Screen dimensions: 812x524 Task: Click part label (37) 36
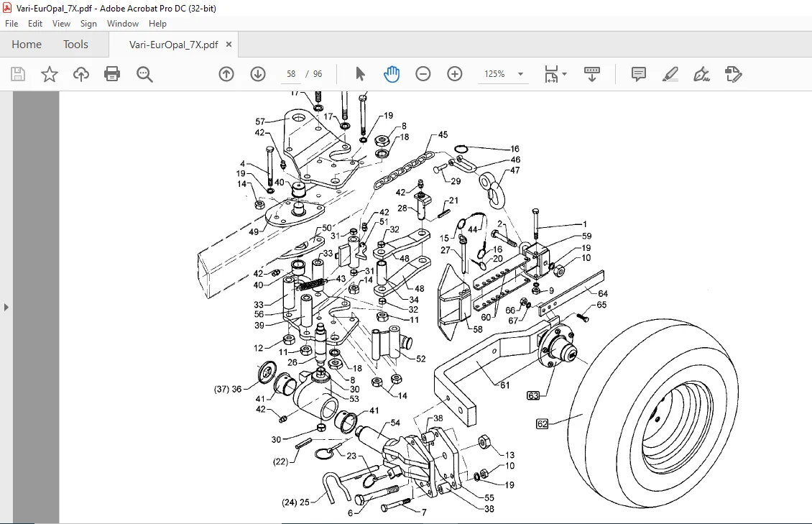(x=228, y=389)
